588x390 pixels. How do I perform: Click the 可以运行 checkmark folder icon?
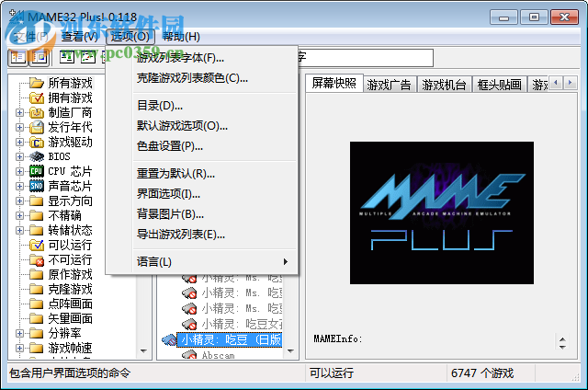[x=37, y=245]
